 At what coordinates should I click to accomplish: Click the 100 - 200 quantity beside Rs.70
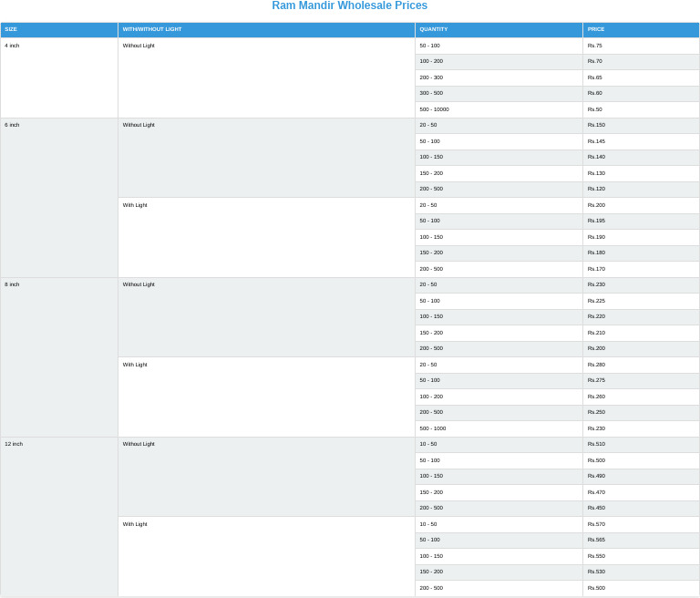tap(499, 62)
